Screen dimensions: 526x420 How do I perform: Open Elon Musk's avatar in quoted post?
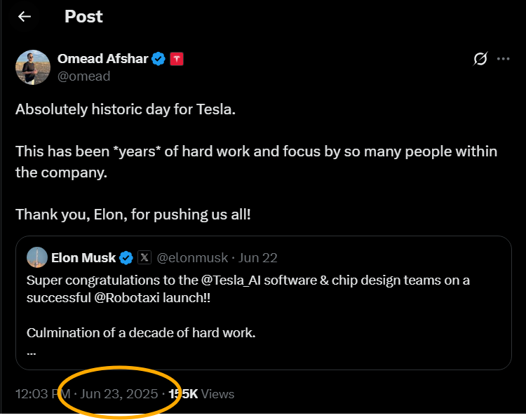[37, 257]
